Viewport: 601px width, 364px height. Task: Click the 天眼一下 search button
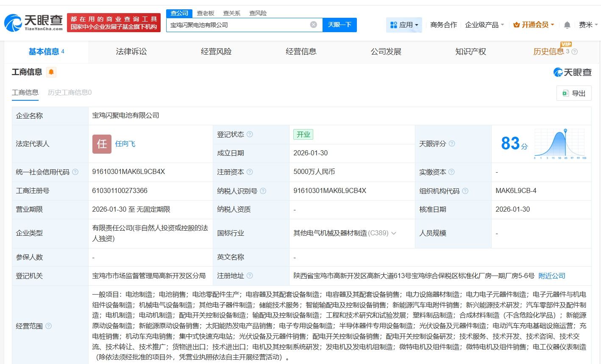(339, 25)
